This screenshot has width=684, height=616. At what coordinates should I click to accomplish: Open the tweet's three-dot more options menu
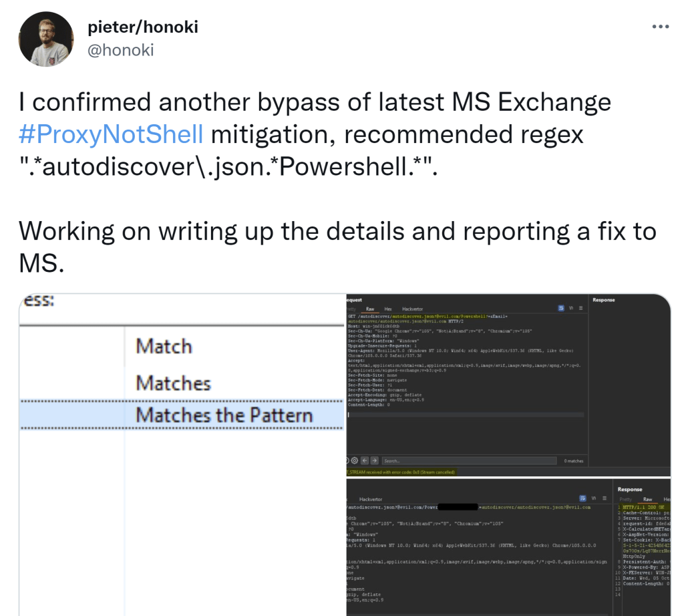(660, 27)
